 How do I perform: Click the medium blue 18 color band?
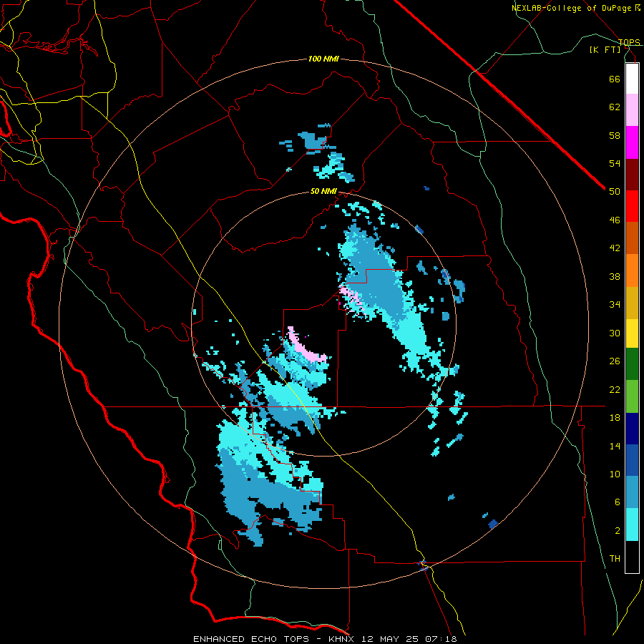point(632,460)
